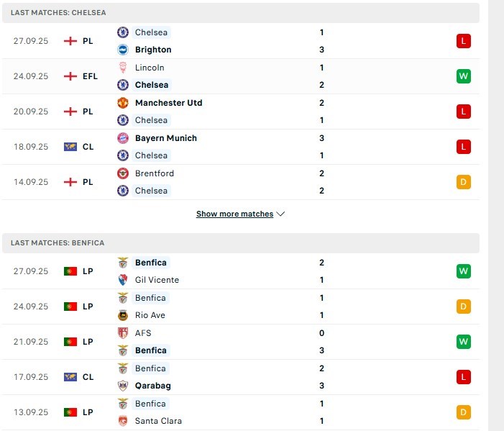Viewport: 504px width, 431px height.
Task: Click the Manchester Utd crest icon
Action: pyautogui.click(x=123, y=103)
